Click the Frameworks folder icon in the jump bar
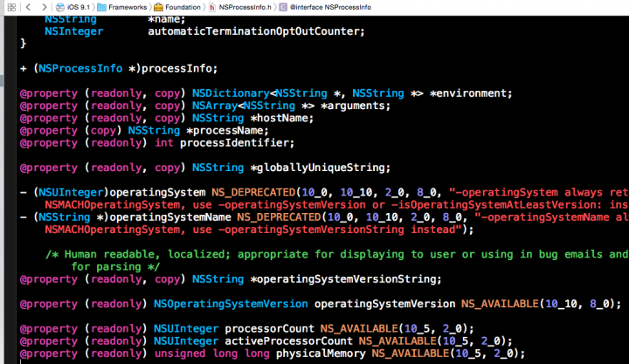 [x=102, y=7]
